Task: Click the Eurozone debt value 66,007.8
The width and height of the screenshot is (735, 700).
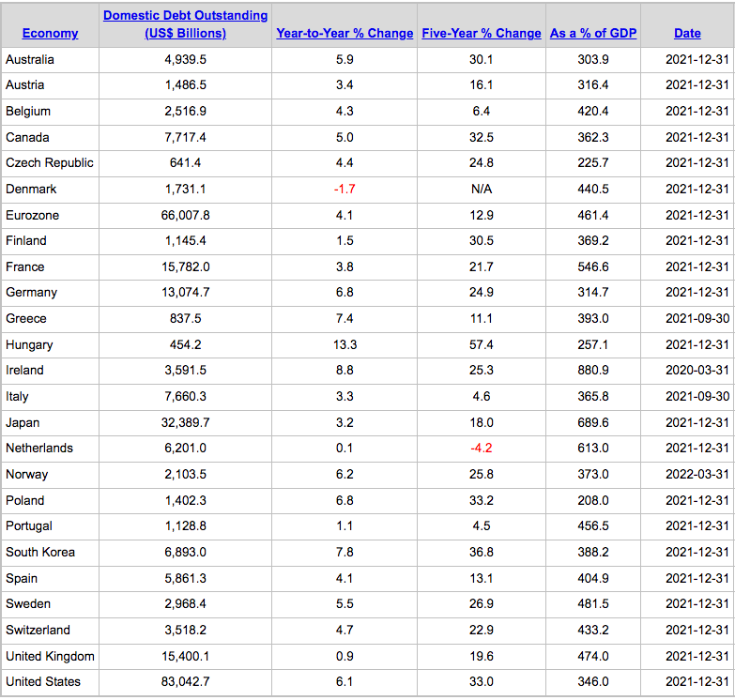Action: click(x=185, y=215)
